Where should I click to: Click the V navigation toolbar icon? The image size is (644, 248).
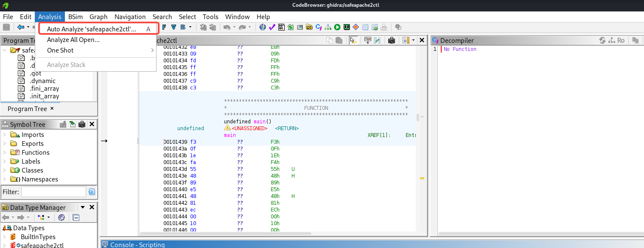click(174, 27)
